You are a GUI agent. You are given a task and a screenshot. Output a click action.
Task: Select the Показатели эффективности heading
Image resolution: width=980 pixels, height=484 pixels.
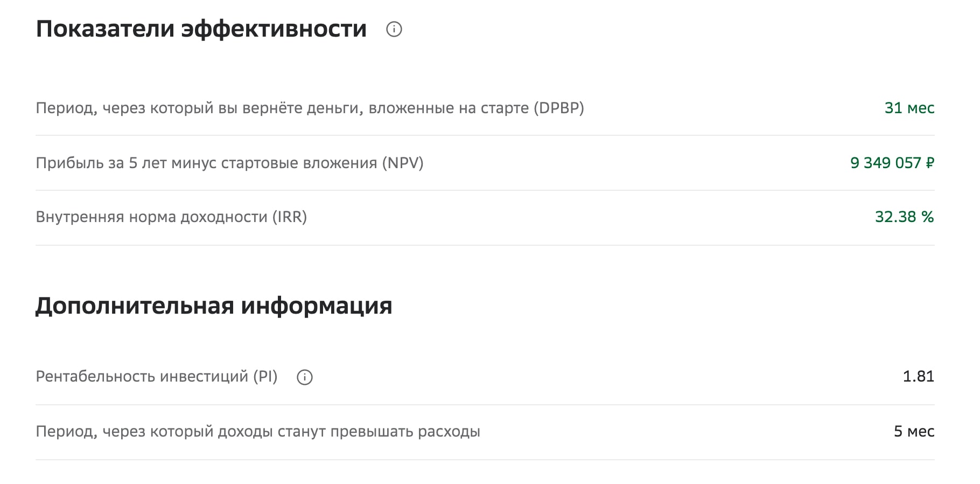pyautogui.click(x=201, y=29)
